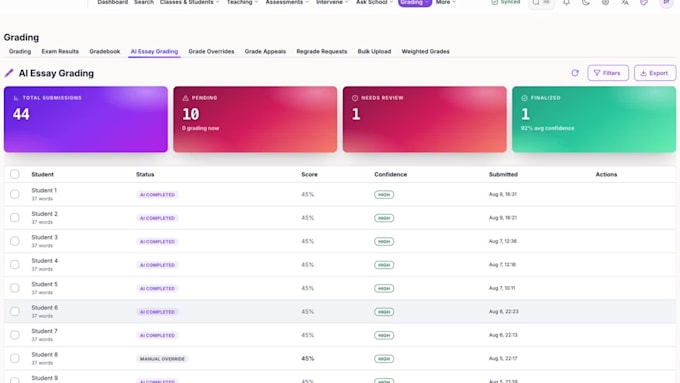Click the Total Submissions chart icon

point(16,98)
